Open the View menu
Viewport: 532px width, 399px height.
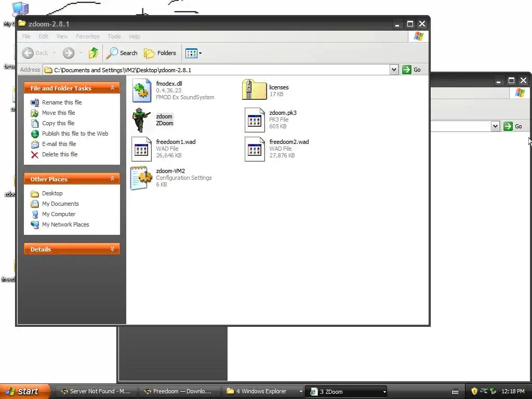[62, 36]
